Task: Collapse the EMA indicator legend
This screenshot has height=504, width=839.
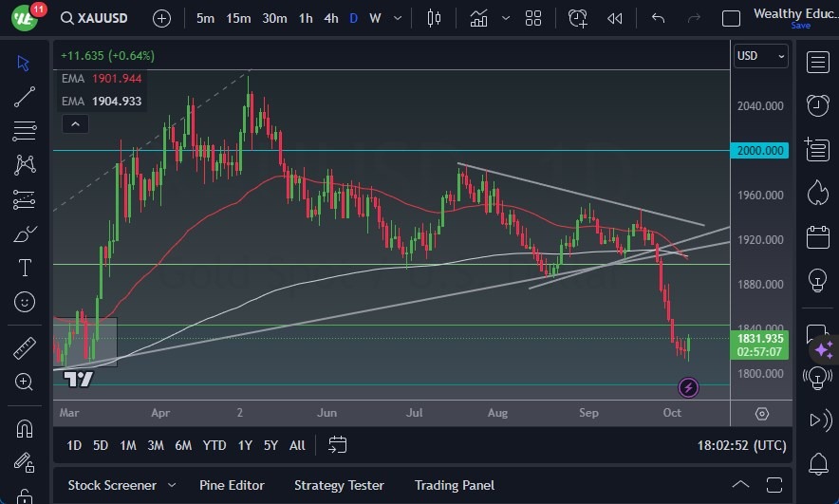Action: 74,123
